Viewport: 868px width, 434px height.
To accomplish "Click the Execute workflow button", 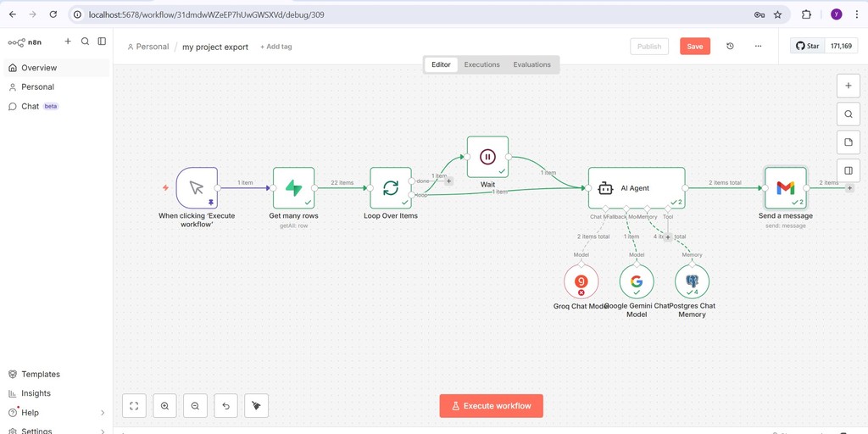I will pos(491,406).
